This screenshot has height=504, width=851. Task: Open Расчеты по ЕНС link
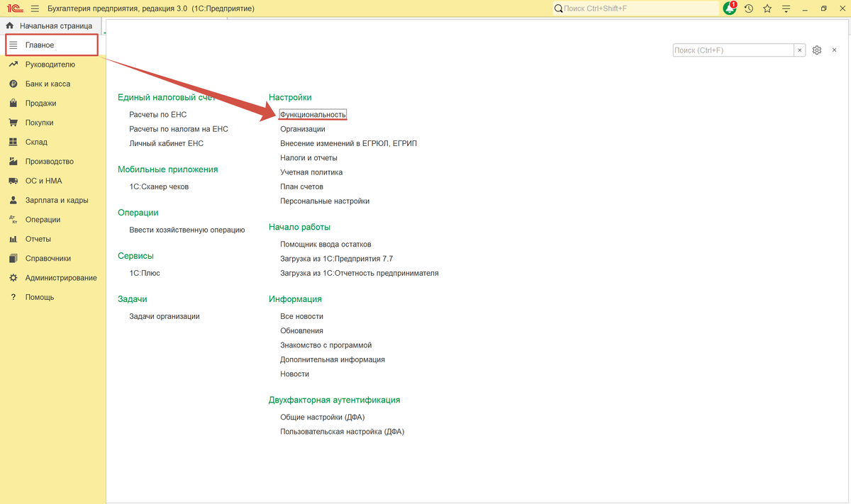(157, 114)
